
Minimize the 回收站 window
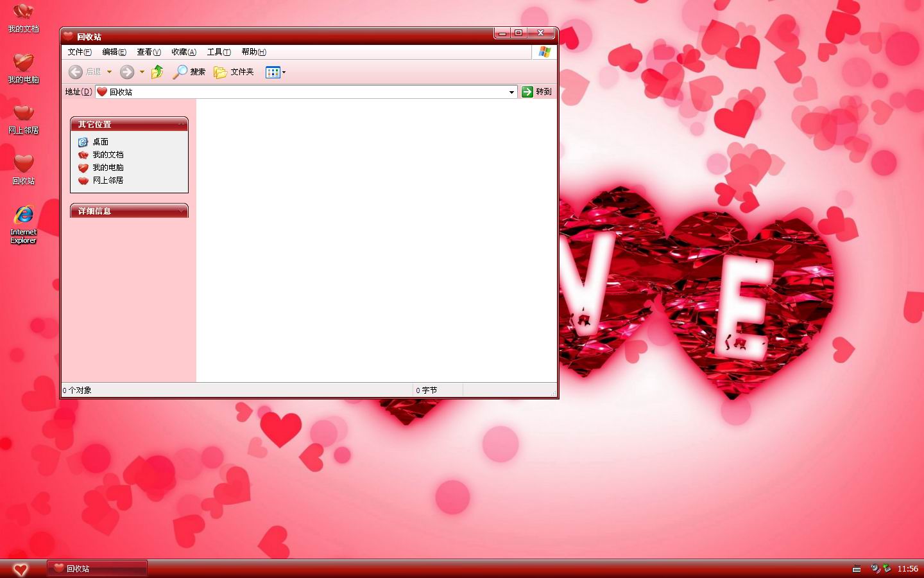click(502, 33)
